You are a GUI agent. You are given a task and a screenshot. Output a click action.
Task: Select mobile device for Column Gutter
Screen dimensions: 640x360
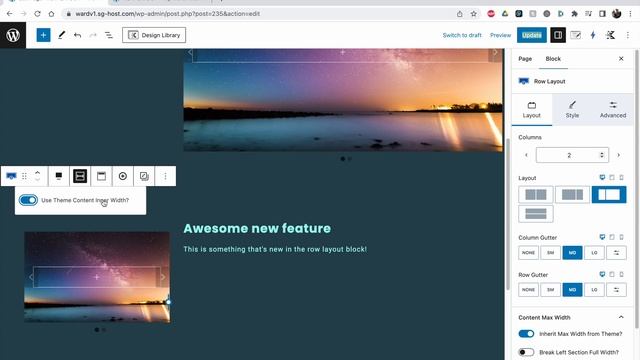[621, 237]
